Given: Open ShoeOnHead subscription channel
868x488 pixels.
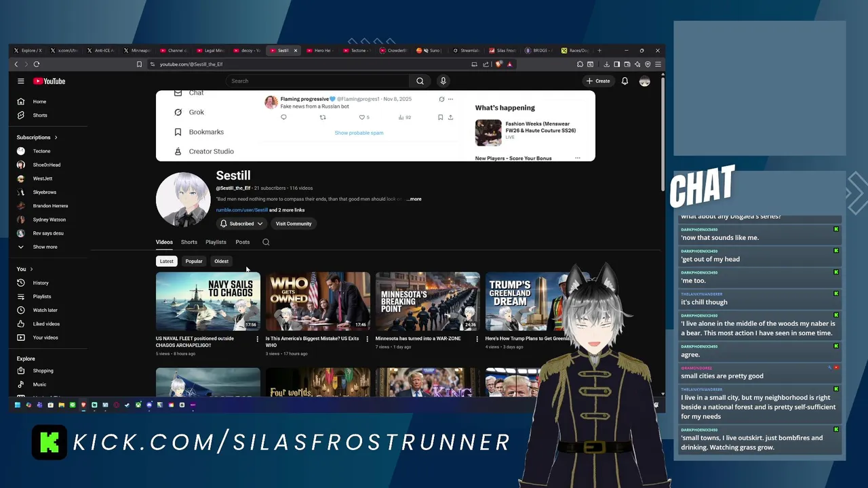Looking at the screenshot, I should click(x=46, y=165).
